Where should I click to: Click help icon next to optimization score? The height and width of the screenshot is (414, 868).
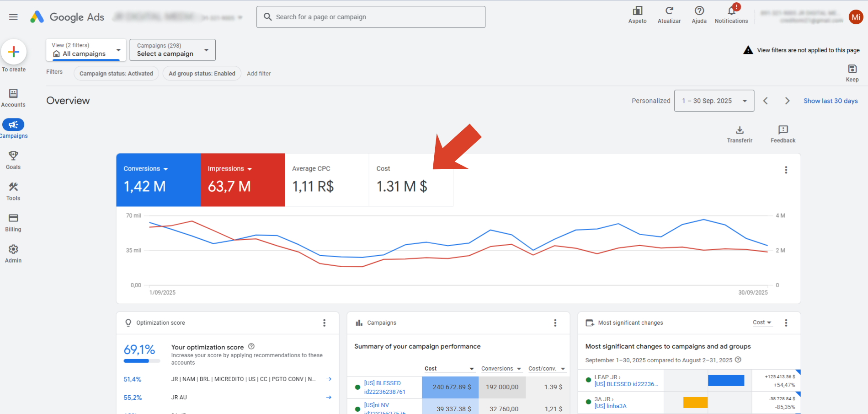tap(251, 347)
